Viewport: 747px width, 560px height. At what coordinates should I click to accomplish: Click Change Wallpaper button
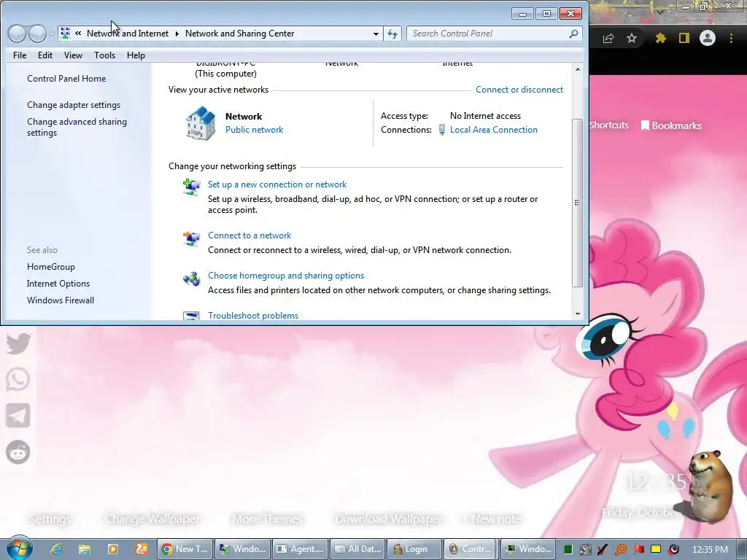coord(152,519)
